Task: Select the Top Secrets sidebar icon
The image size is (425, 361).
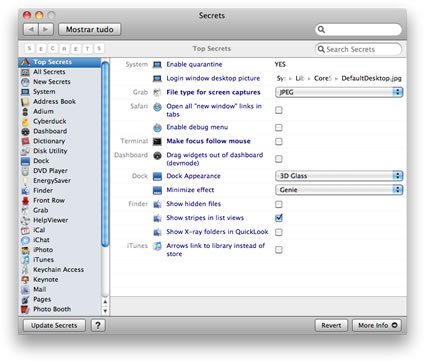Action: 26,62
